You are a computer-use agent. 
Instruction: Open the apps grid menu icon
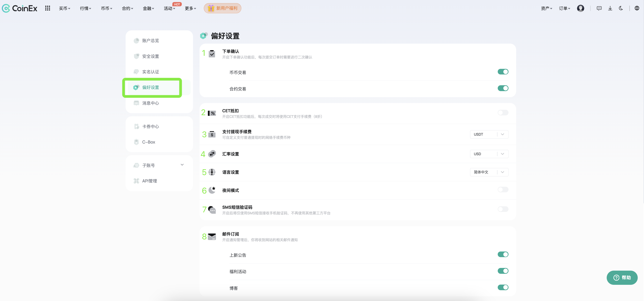tap(47, 8)
